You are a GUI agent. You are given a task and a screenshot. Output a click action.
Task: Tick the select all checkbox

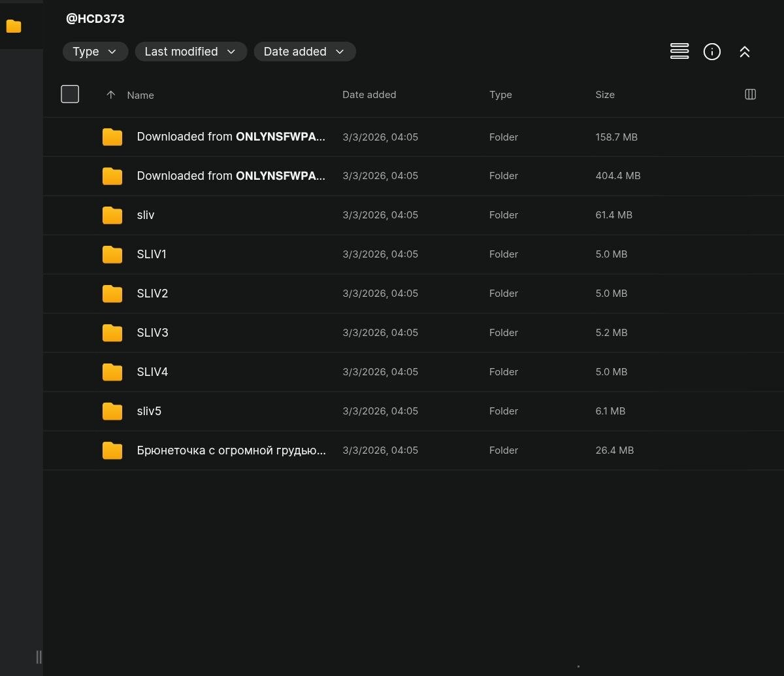[x=70, y=94]
